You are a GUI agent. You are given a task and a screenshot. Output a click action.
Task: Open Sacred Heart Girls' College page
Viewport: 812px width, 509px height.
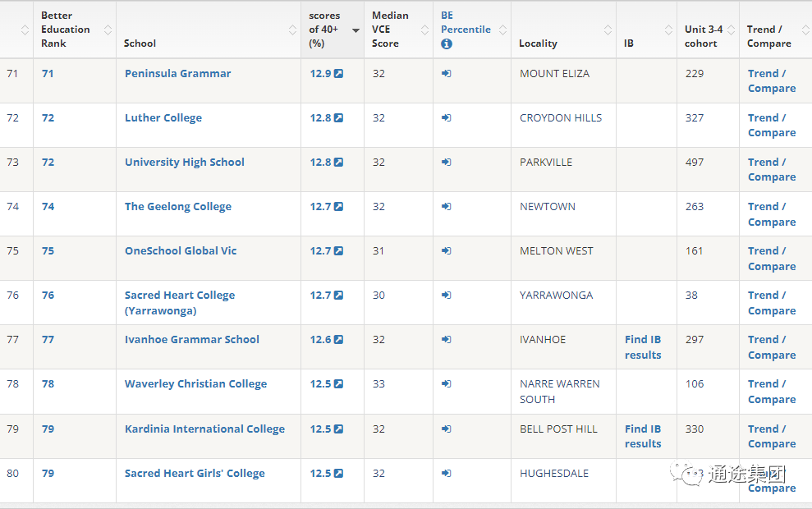195,473
